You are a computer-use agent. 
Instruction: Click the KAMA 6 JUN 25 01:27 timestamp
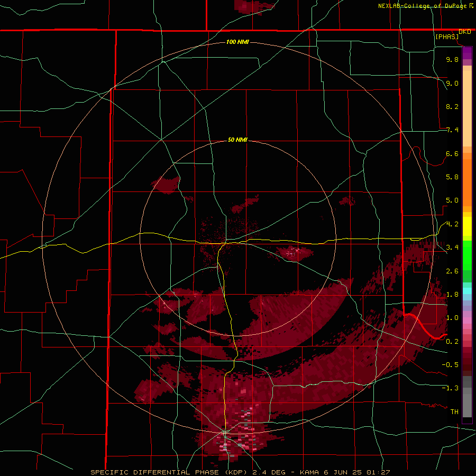pos(345,472)
